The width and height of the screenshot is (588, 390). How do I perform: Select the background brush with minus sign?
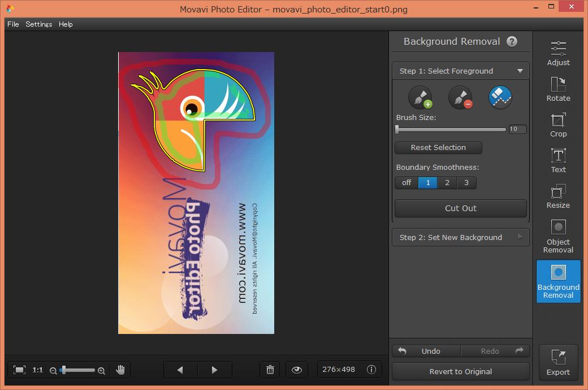pos(460,98)
